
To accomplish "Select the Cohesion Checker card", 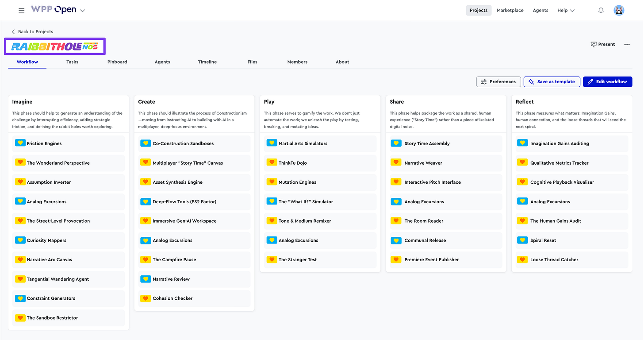I will click(x=194, y=298).
